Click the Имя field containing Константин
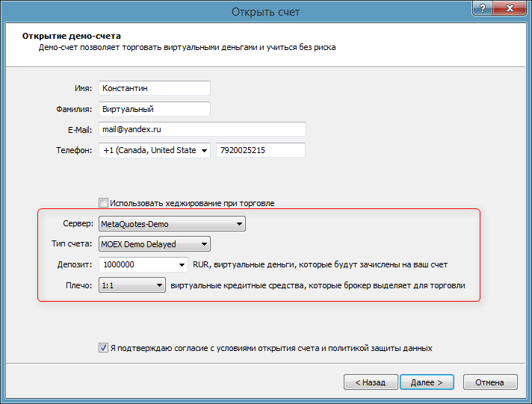Viewport: 532px width, 404px height. click(x=155, y=88)
